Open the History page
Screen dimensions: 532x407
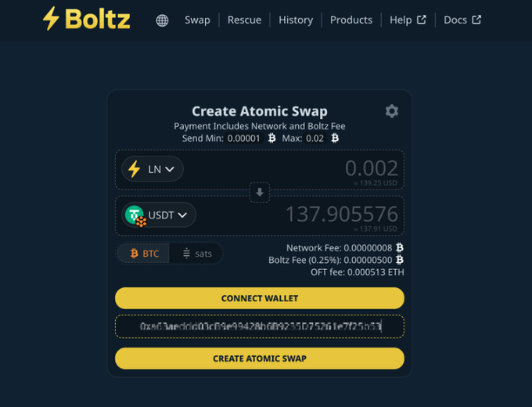point(296,20)
